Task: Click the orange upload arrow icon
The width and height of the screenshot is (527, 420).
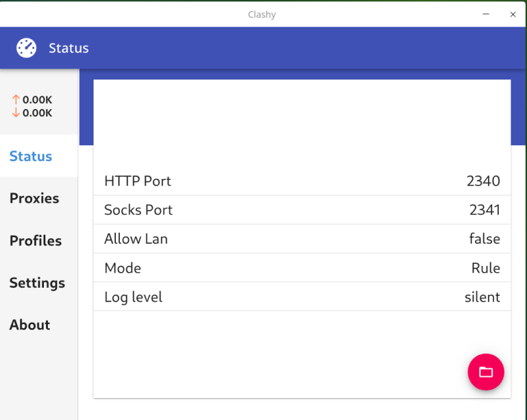Action: point(16,100)
